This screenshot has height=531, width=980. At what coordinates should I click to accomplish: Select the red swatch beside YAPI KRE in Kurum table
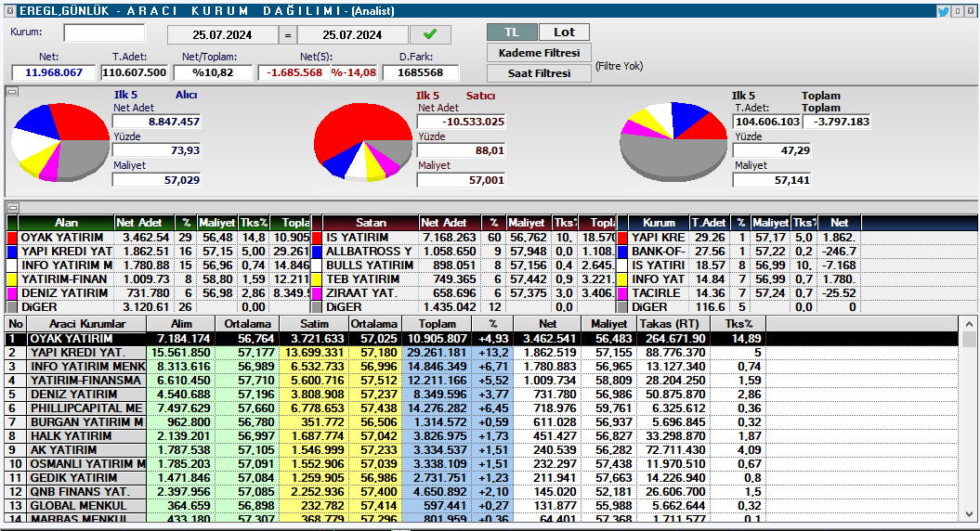pos(621,238)
